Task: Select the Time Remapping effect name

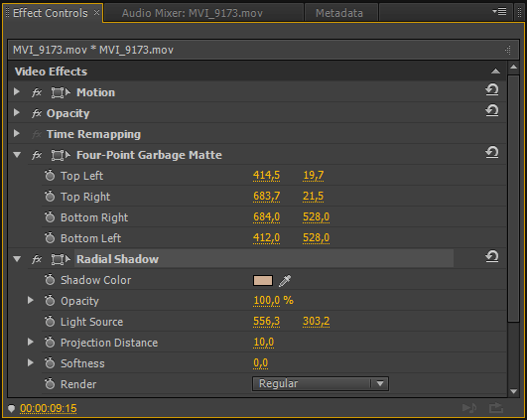Action: pyautogui.click(x=93, y=134)
